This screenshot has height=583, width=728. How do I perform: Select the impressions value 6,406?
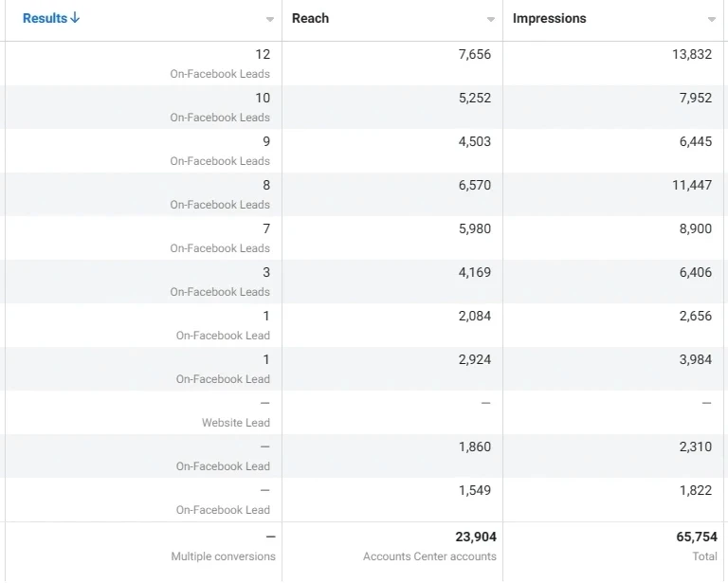696,272
